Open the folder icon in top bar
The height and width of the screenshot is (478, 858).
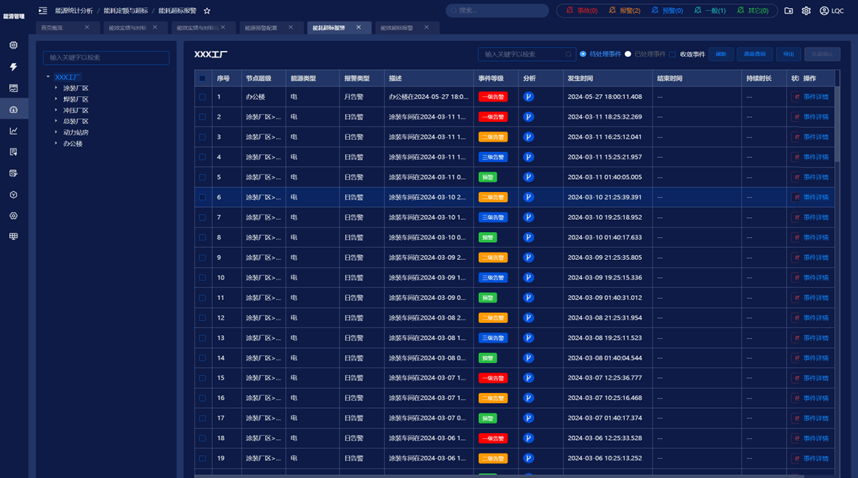pos(789,10)
